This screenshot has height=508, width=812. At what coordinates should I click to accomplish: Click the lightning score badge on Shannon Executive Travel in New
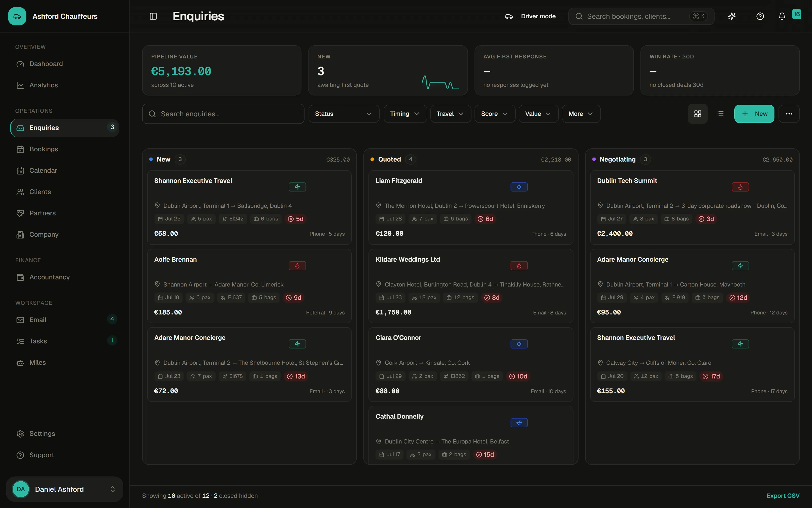(297, 187)
